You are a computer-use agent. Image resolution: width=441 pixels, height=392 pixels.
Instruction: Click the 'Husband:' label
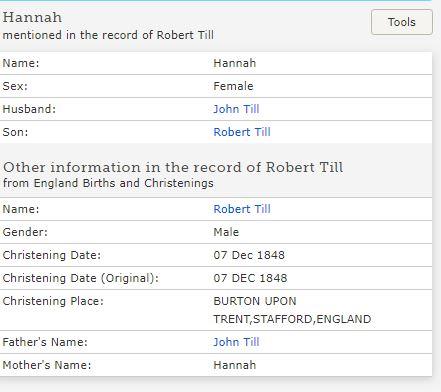click(29, 109)
